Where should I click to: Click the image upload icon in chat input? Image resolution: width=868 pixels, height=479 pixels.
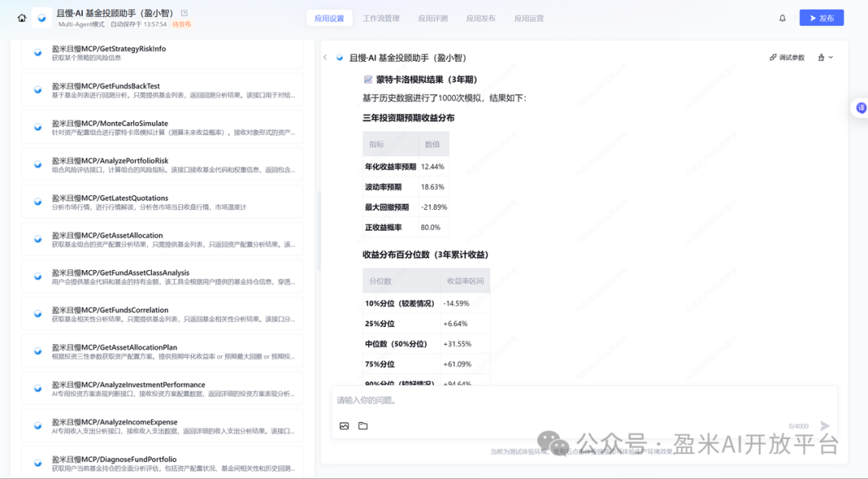[x=344, y=425]
